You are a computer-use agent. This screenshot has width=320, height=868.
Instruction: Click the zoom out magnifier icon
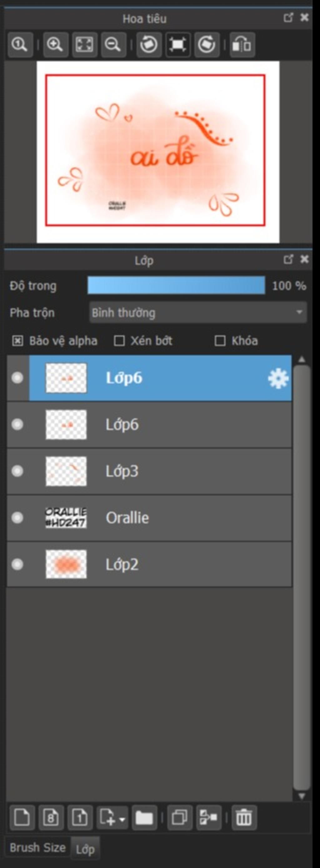coord(113,44)
